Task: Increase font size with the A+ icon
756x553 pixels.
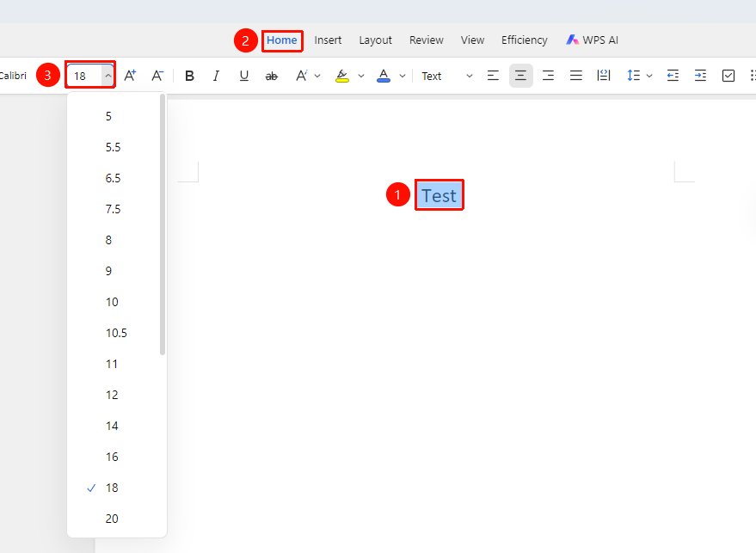Action: (130, 76)
